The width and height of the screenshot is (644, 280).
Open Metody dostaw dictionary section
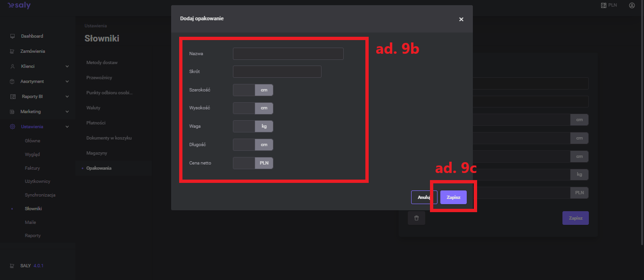(102, 62)
